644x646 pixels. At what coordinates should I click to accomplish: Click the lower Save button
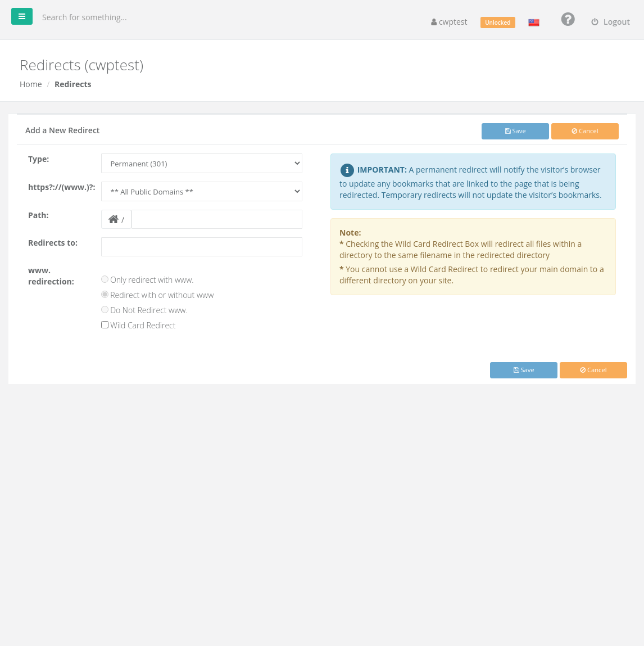coord(523,370)
